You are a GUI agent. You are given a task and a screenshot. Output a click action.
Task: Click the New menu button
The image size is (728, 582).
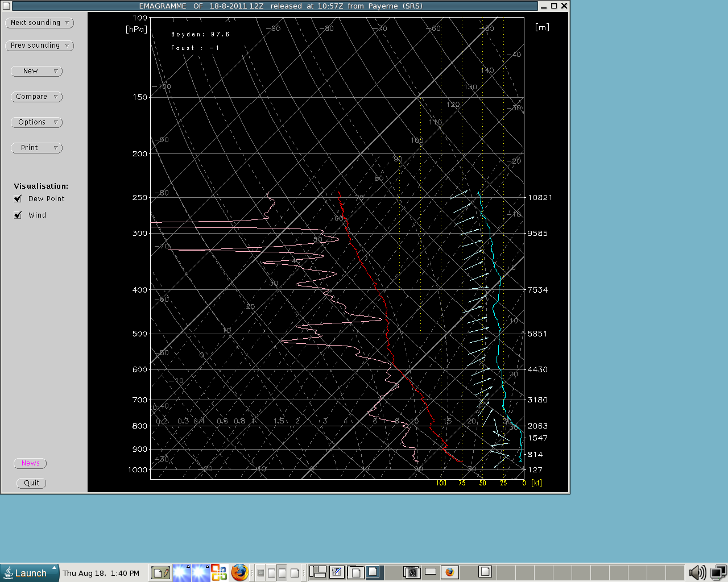tap(36, 71)
